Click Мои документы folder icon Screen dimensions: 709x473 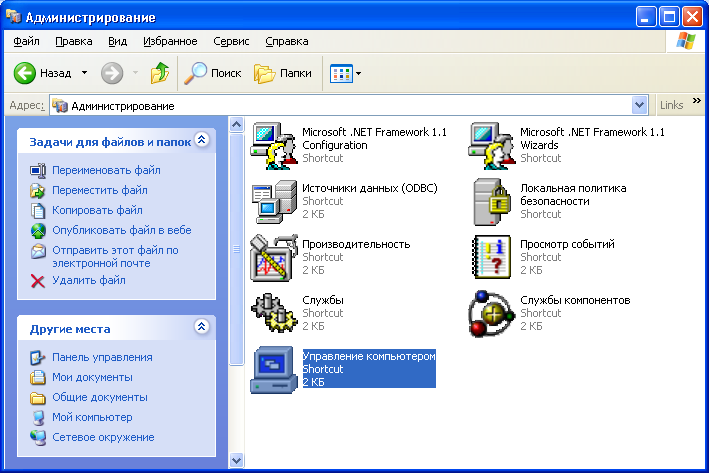coord(38,377)
